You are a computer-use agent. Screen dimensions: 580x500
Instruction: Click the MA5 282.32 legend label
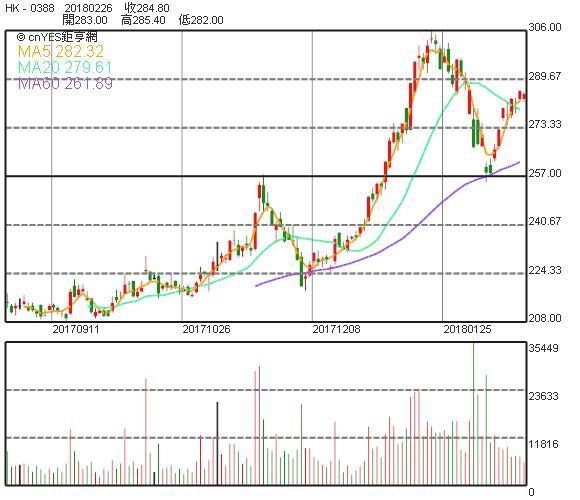point(61,51)
